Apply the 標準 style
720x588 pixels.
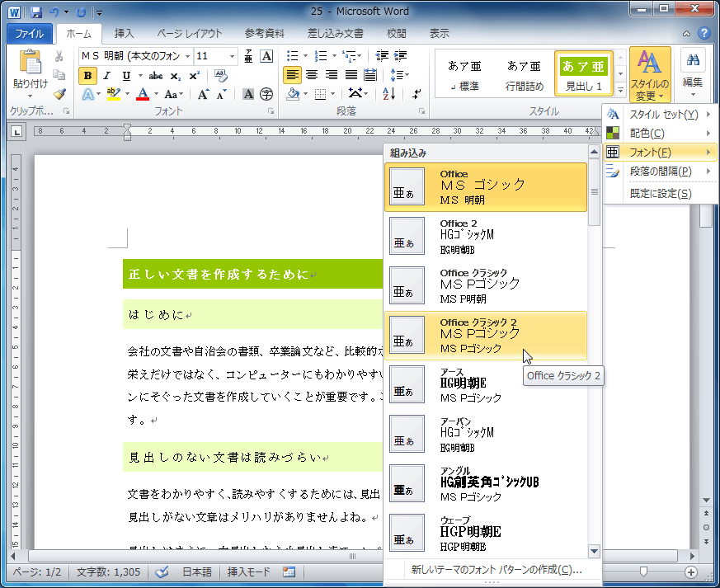tap(464, 75)
